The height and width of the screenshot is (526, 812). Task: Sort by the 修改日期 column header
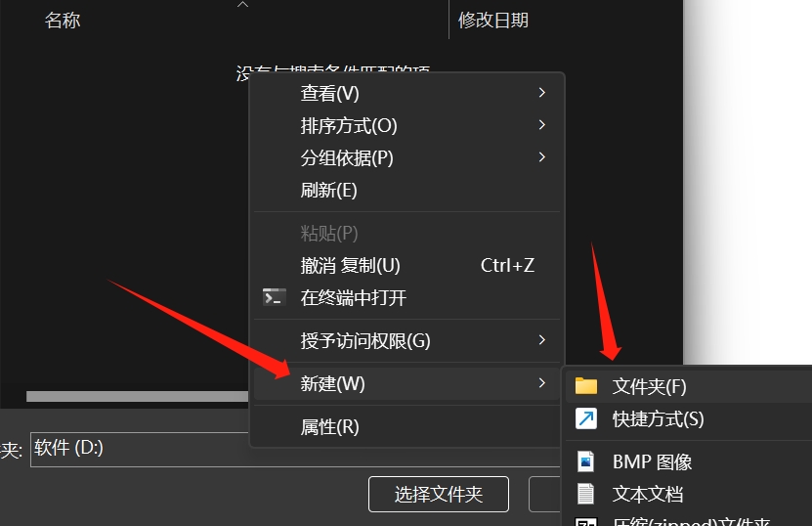(493, 21)
